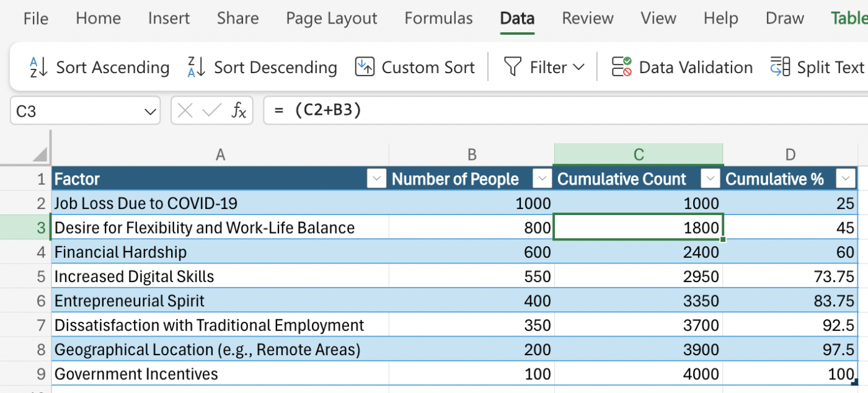
Task: Click the Filter funnel icon
Action: 513,67
